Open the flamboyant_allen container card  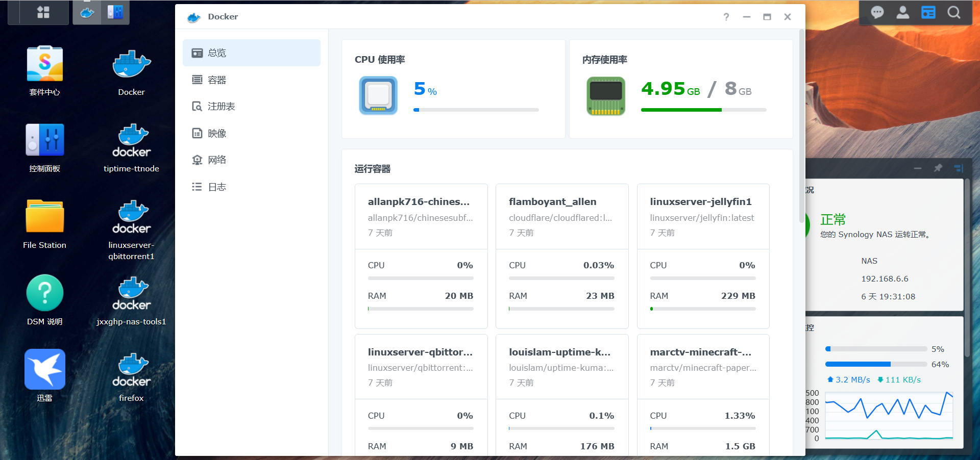[x=562, y=256]
